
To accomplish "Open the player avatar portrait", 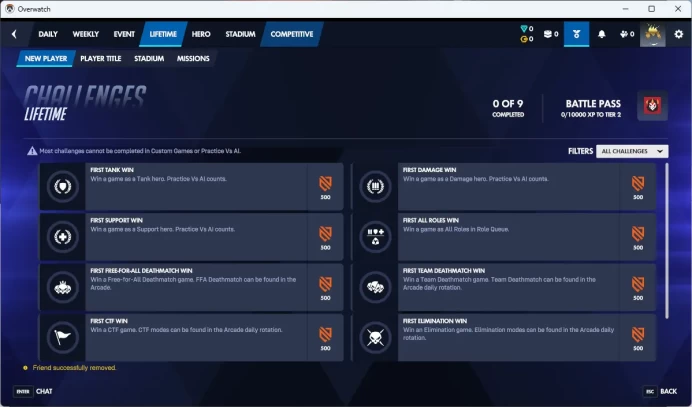I will coord(653,34).
